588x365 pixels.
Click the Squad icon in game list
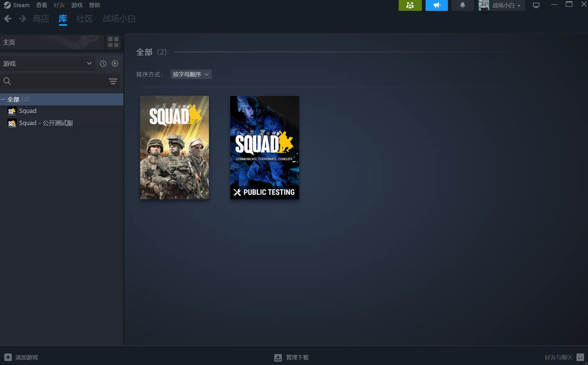coord(12,111)
